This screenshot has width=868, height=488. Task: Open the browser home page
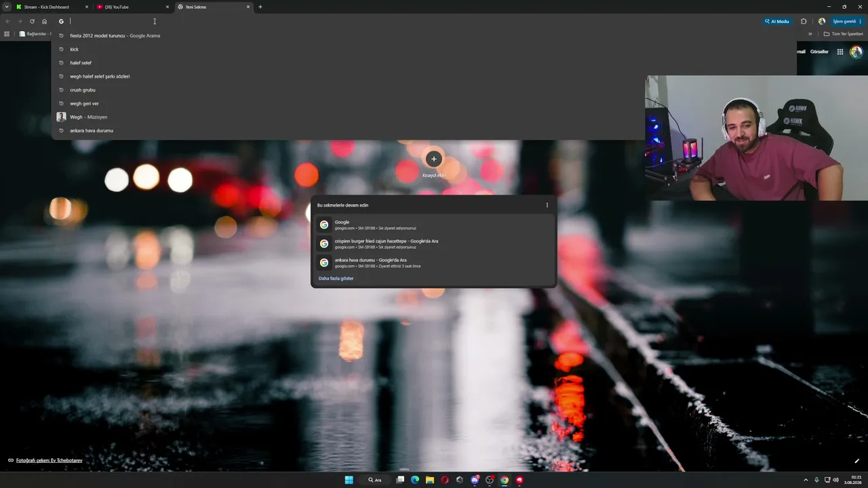[45, 21]
